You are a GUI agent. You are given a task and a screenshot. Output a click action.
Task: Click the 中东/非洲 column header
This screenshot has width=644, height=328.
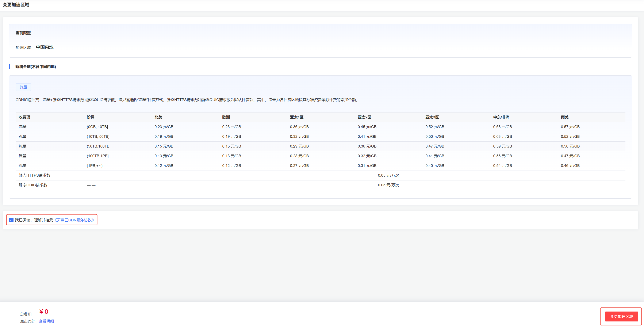pos(501,117)
